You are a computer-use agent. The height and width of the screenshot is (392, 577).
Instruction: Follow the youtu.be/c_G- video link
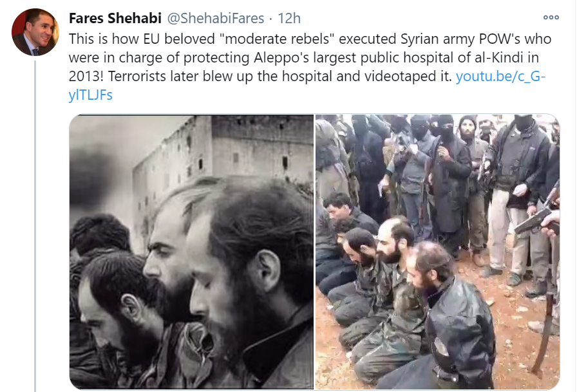(500, 77)
